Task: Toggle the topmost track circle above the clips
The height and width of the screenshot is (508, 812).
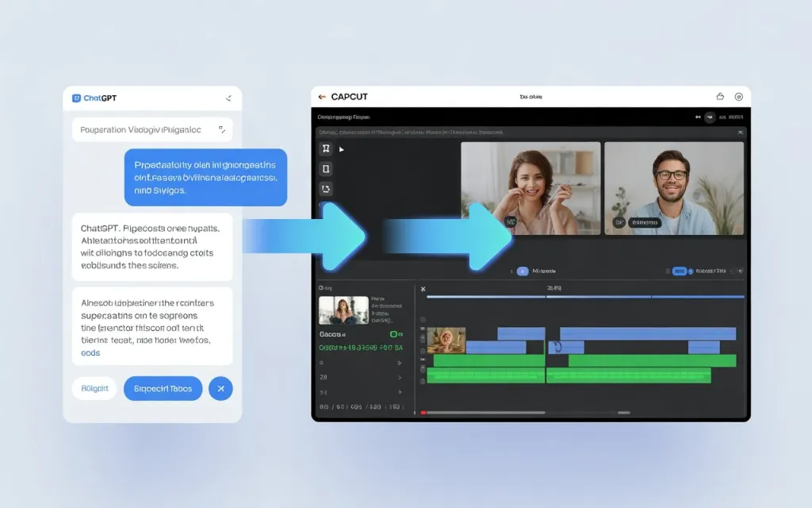Action: tap(423, 320)
